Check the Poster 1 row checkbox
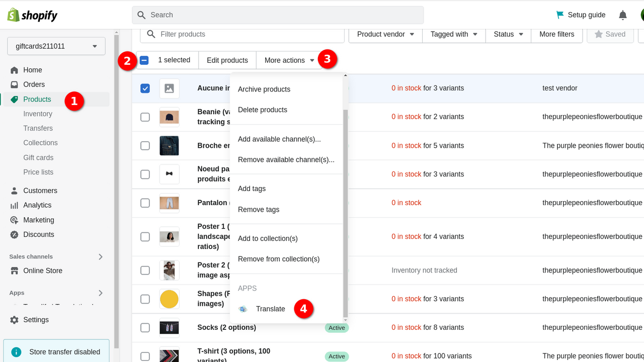 click(x=145, y=236)
